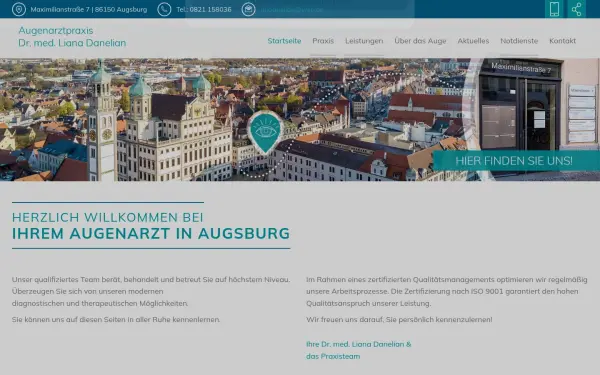The width and height of the screenshot is (600, 375).
Task: Click the eye map pin on the city photo
Action: pos(265,132)
